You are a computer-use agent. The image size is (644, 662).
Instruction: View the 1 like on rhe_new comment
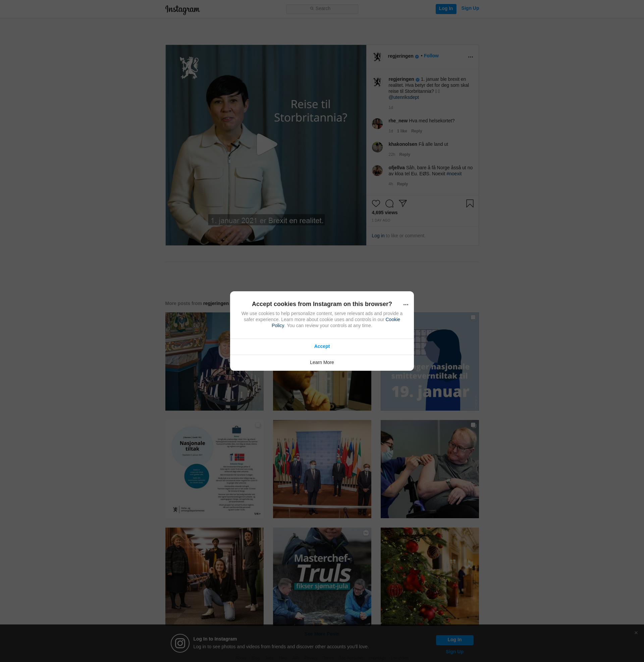coord(402,131)
